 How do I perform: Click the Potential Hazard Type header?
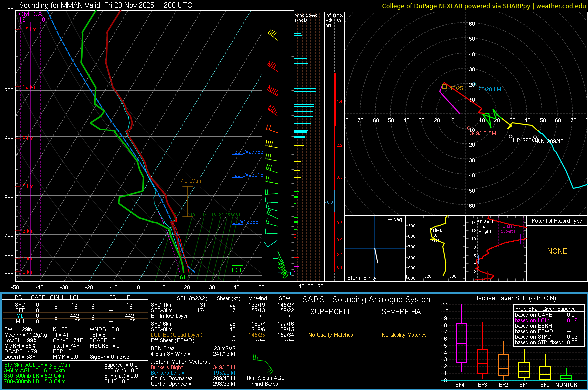click(x=557, y=221)
